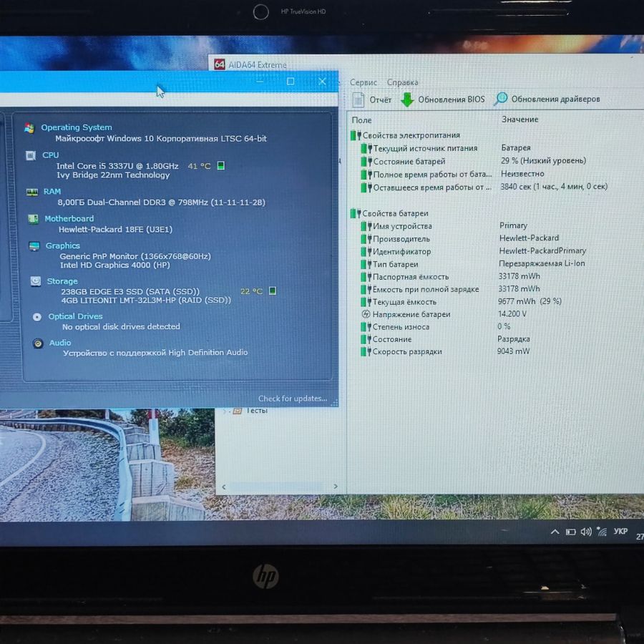Open the Optical Drives section link in Speccy
The height and width of the screenshot is (644, 644).
pyautogui.click(x=76, y=316)
